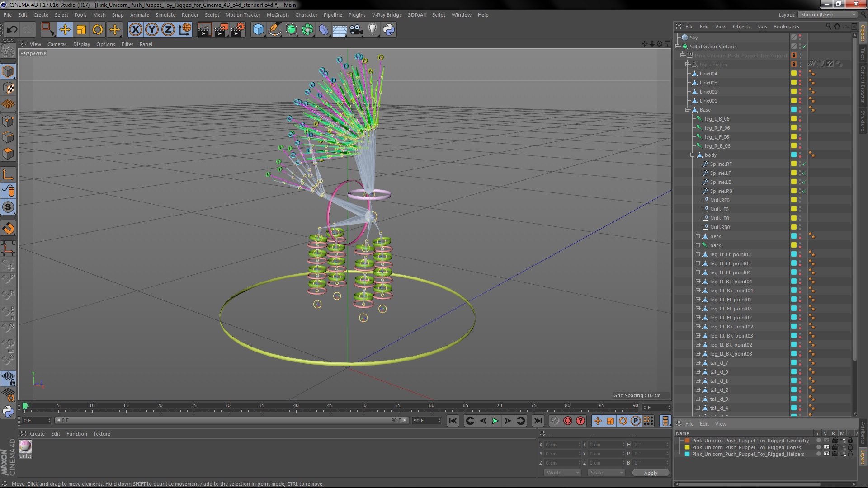
Task: Click X position coordinate field
Action: coord(562,445)
